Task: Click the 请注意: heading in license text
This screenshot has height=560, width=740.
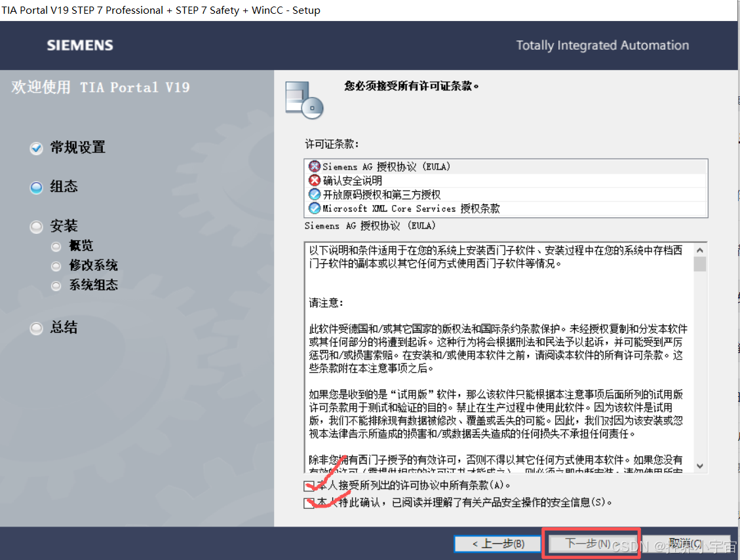Action: pyautogui.click(x=326, y=303)
